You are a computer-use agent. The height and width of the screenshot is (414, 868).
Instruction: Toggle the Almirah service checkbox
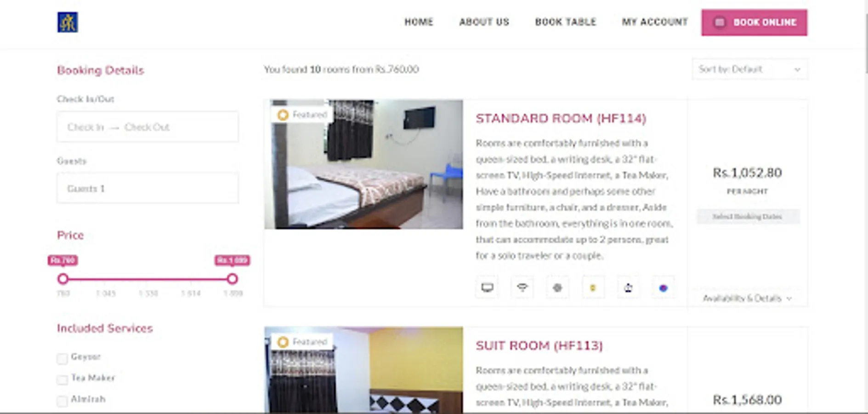tap(62, 401)
